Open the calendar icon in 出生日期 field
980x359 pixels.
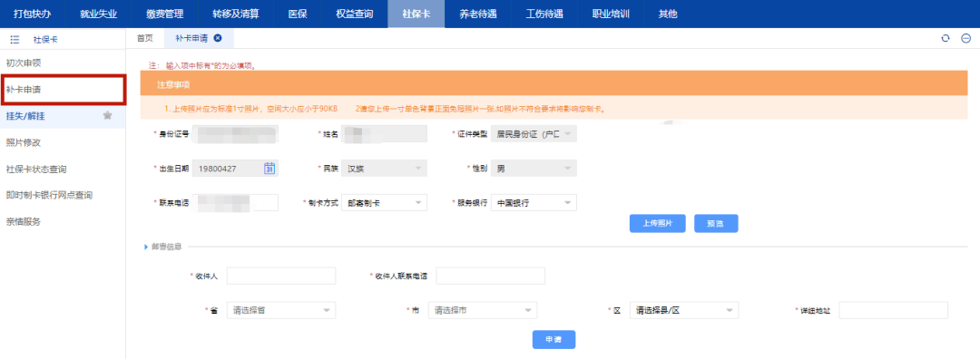coord(269,168)
